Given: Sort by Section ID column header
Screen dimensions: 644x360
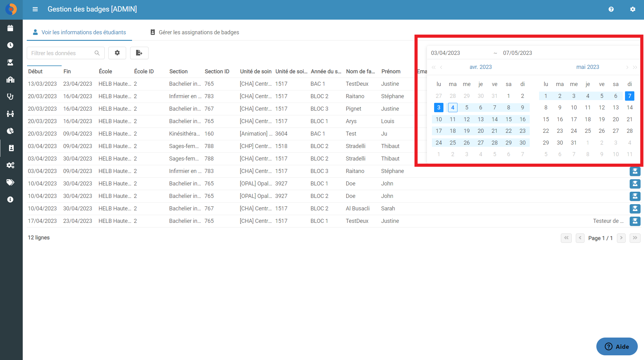Looking at the screenshot, I should (x=217, y=71).
